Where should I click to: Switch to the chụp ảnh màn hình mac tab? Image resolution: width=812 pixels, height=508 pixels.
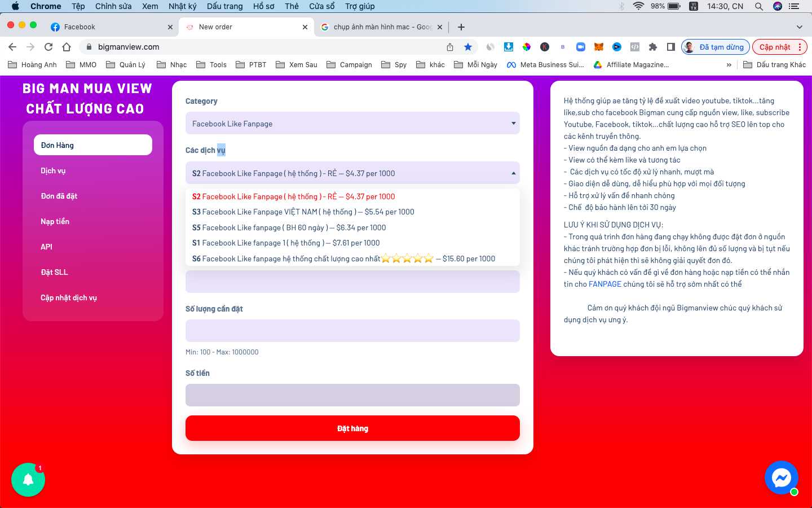tap(381, 27)
